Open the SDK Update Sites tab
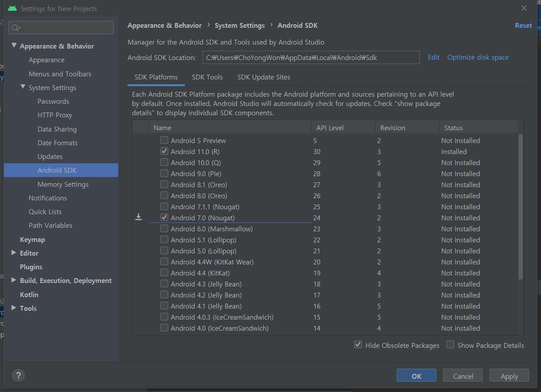This screenshot has width=541, height=392. (264, 77)
